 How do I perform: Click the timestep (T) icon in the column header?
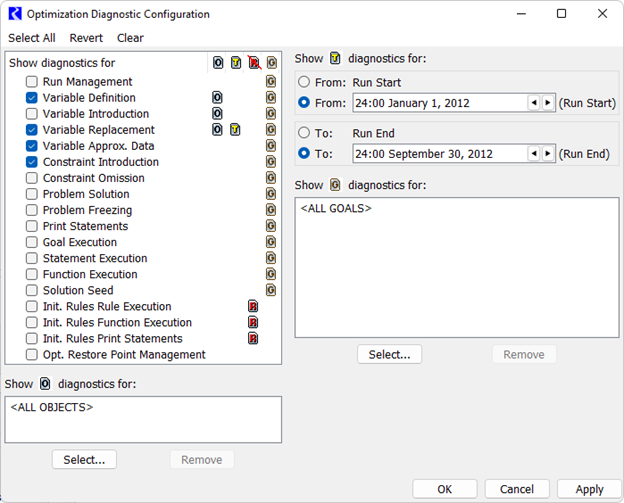236,63
